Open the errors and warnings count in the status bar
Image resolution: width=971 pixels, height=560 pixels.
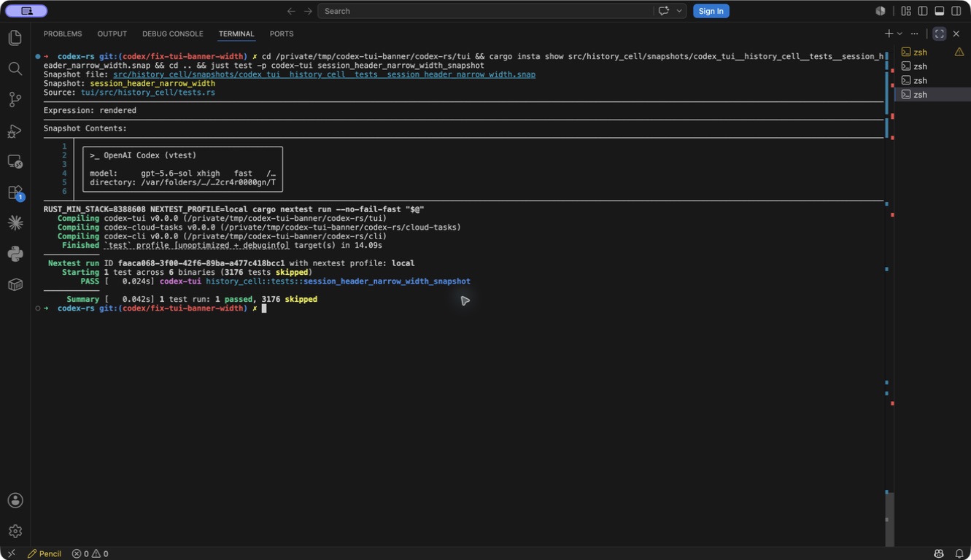coord(90,553)
